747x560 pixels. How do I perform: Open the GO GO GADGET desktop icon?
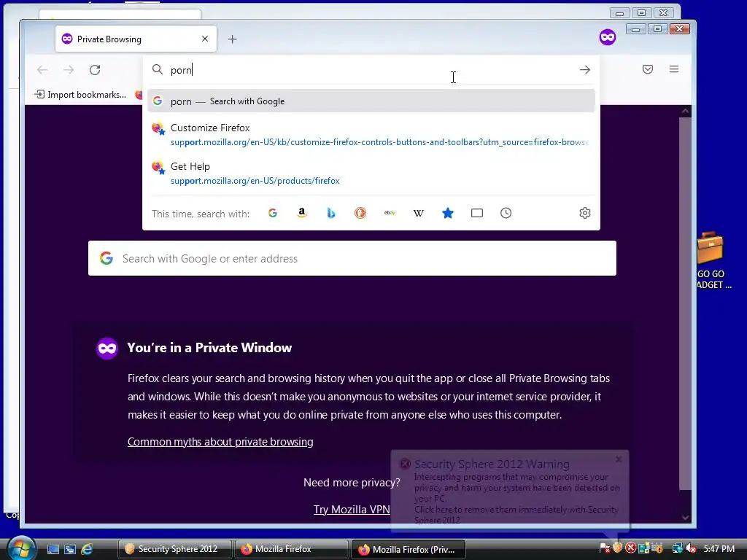click(x=712, y=261)
